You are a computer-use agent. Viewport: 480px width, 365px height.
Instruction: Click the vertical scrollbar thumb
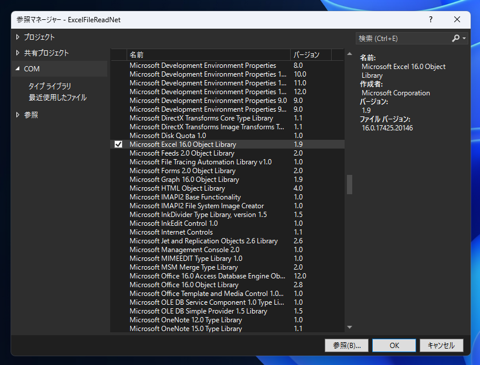pos(349,184)
